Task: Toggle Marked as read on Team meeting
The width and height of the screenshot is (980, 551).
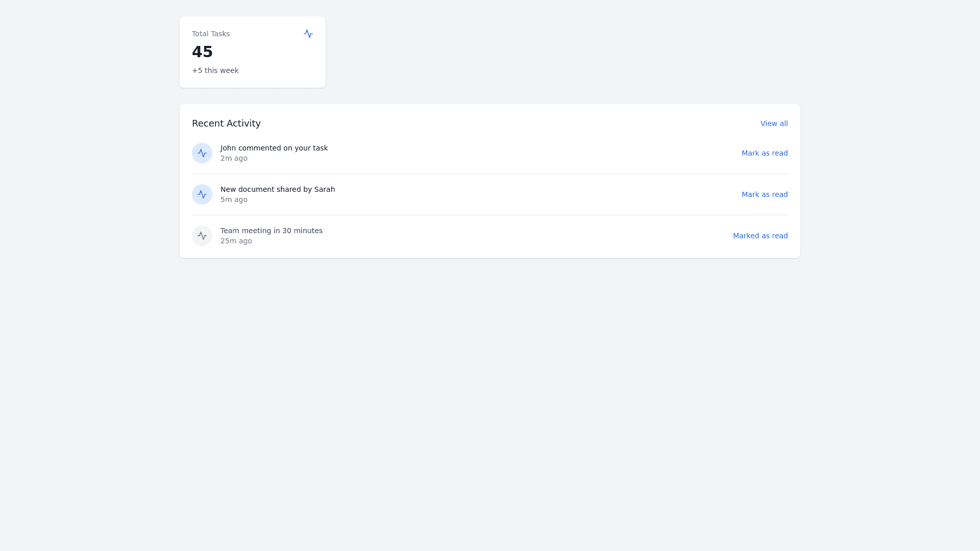Action: click(760, 236)
